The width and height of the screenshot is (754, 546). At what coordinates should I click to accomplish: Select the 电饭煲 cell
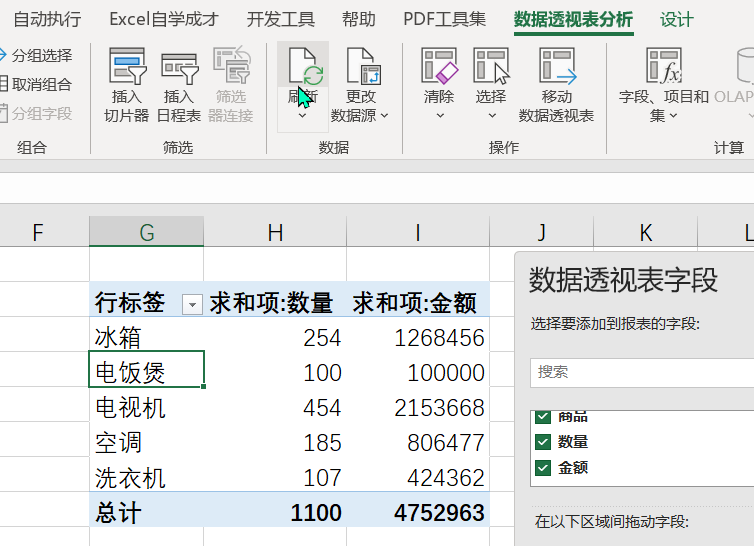(x=147, y=369)
